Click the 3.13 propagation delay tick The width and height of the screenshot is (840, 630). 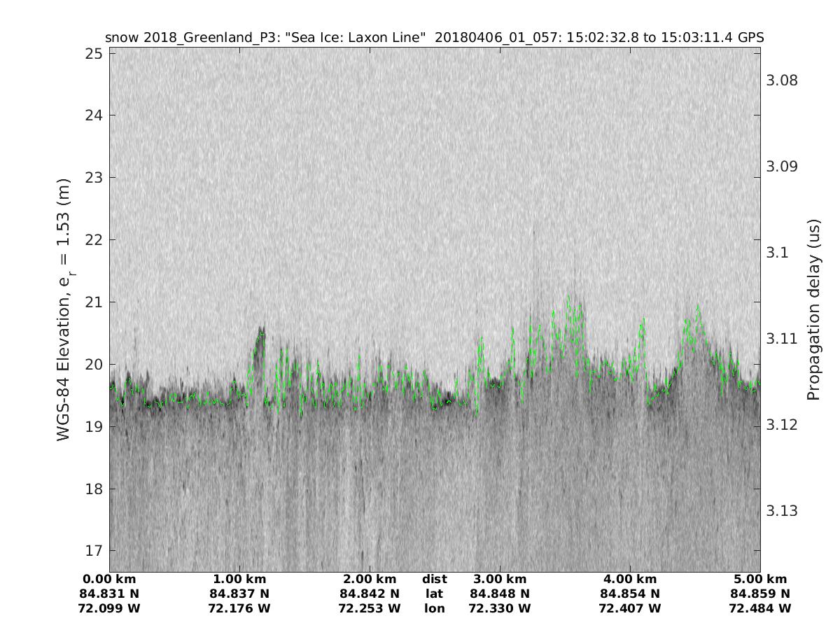[782, 511]
